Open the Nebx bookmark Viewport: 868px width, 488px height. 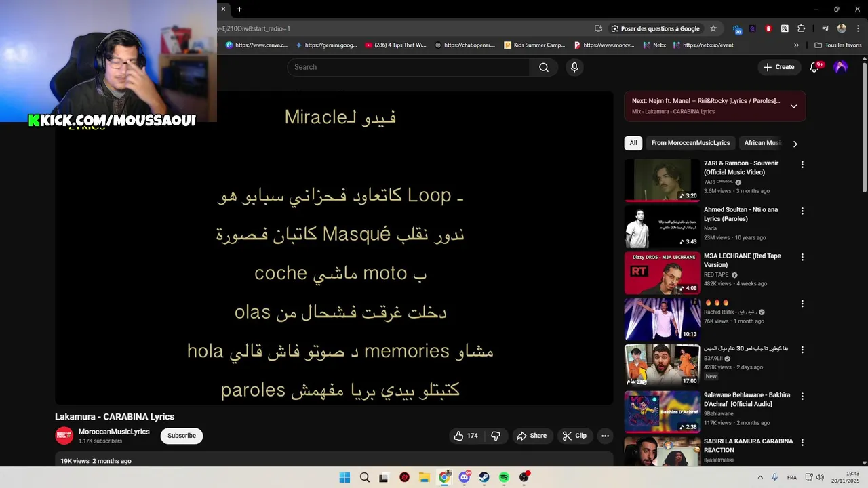point(654,45)
